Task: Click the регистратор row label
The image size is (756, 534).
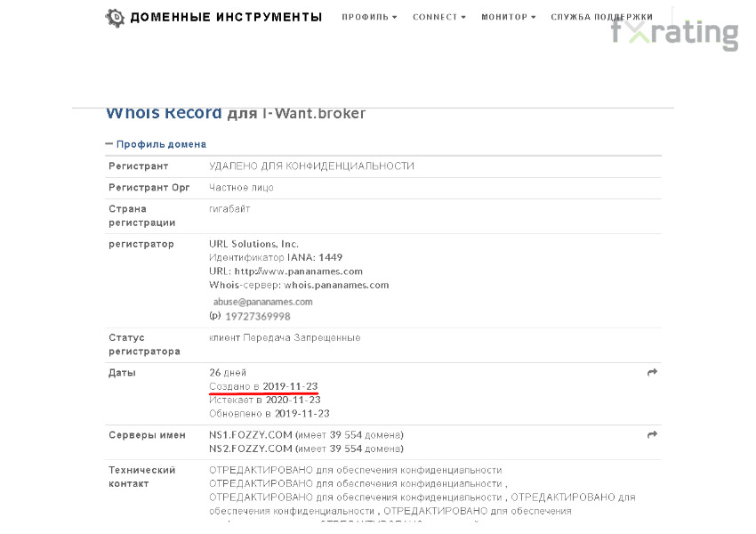Action: 141,244
